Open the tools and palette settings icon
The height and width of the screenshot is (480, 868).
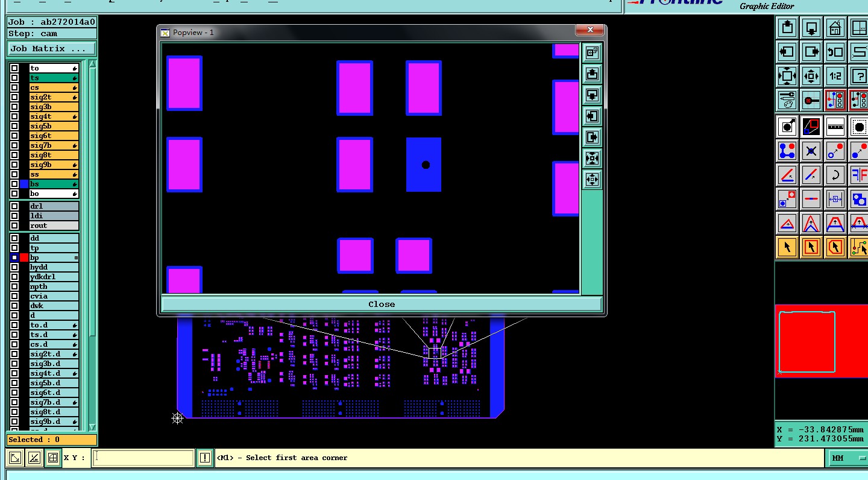[x=787, y=100]
